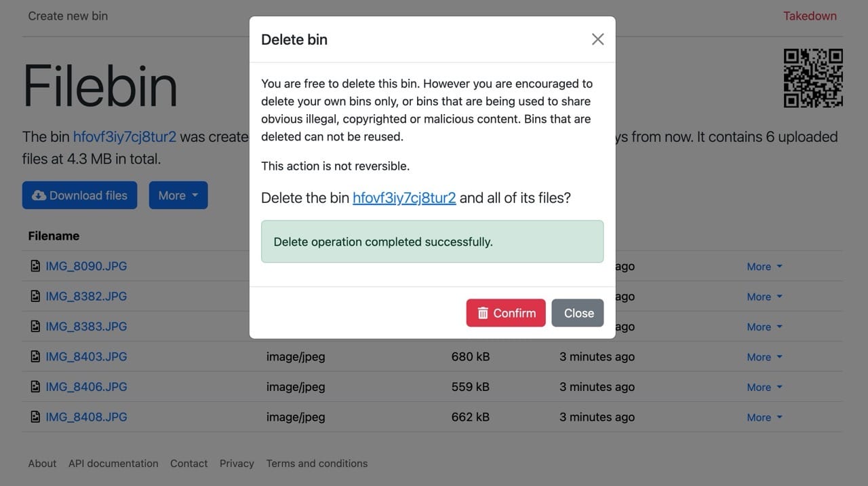This screenshot has height=486, width=868.
Task: Open the About footer link
Action: 42,464
